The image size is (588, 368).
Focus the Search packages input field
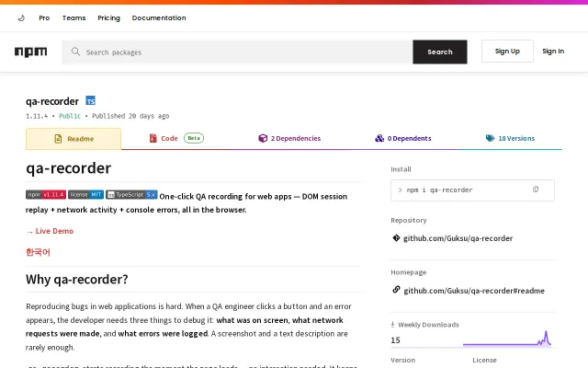[x=237, y=52]
